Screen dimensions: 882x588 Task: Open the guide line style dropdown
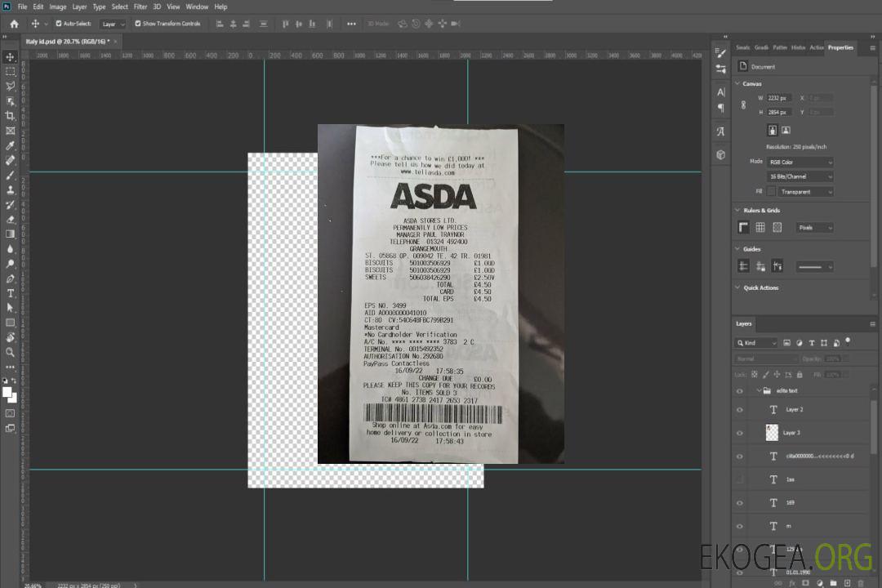814,267
